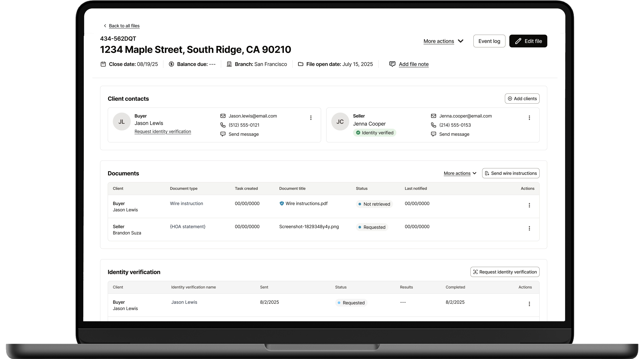Screen dimensions: 644x359
Task: Click Jenna Cooper phone icon
Action: pyautogui.click(x=434, y=125)
